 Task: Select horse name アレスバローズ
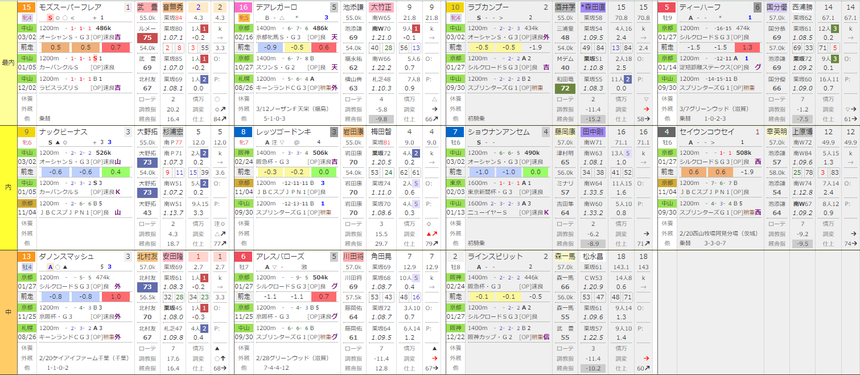click(279, 257)
